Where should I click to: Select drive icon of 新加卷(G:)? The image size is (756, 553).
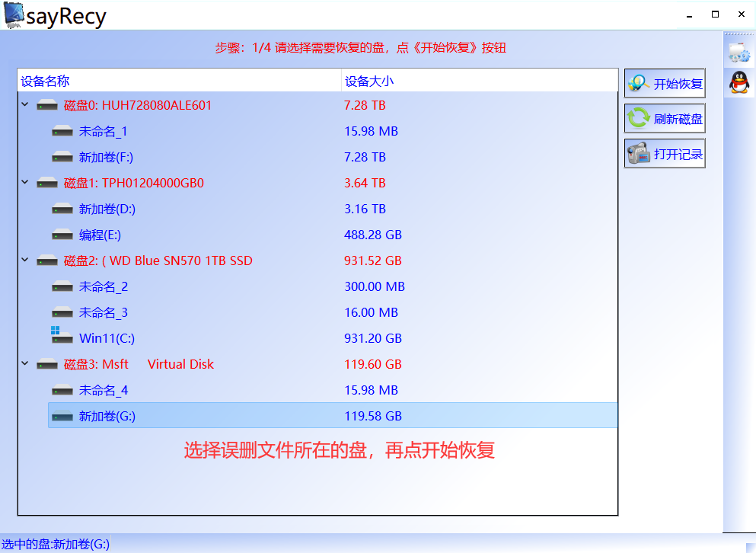[x=62, y=416]
